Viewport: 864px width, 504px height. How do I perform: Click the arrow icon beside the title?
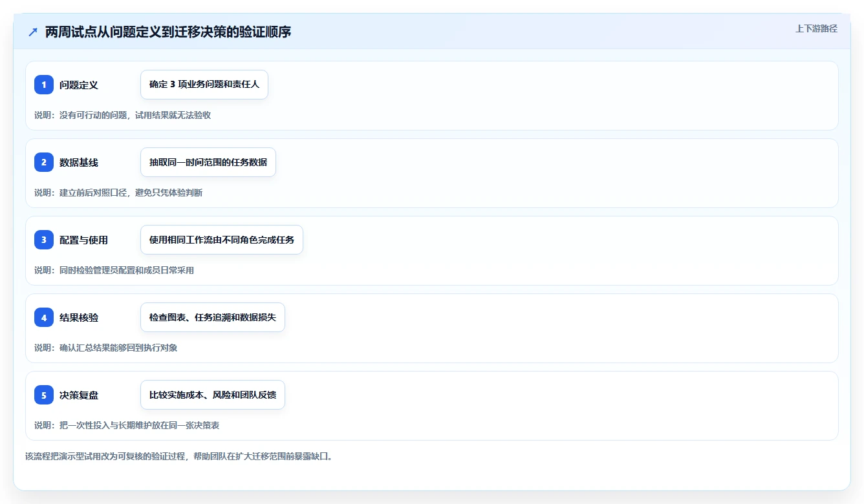33,32
